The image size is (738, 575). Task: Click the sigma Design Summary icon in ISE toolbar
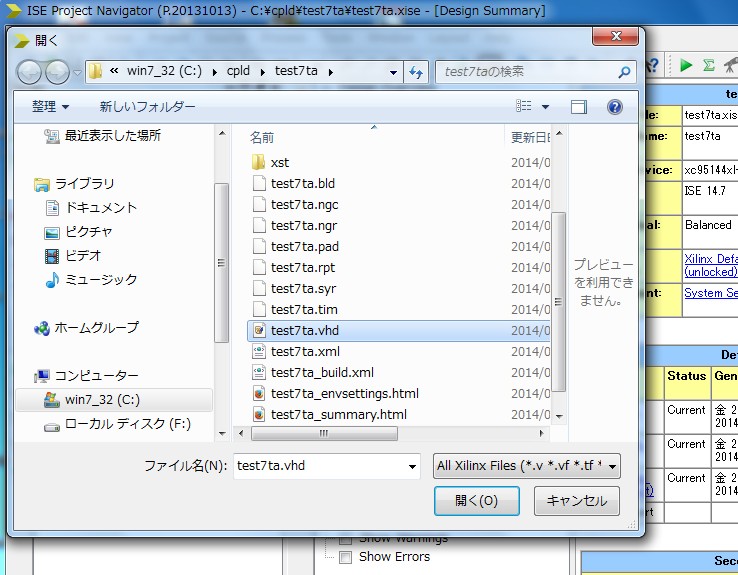(x=709, y=65)
